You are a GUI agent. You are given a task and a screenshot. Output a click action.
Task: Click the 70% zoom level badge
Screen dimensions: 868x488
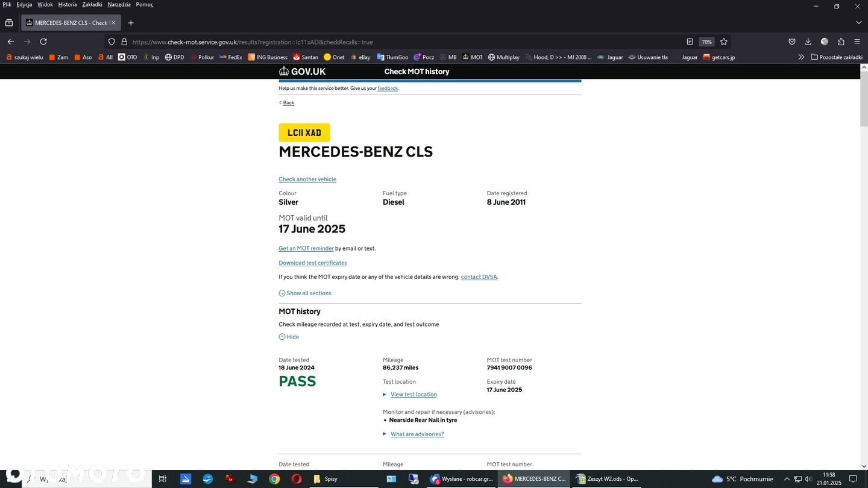tap(706, 42)
